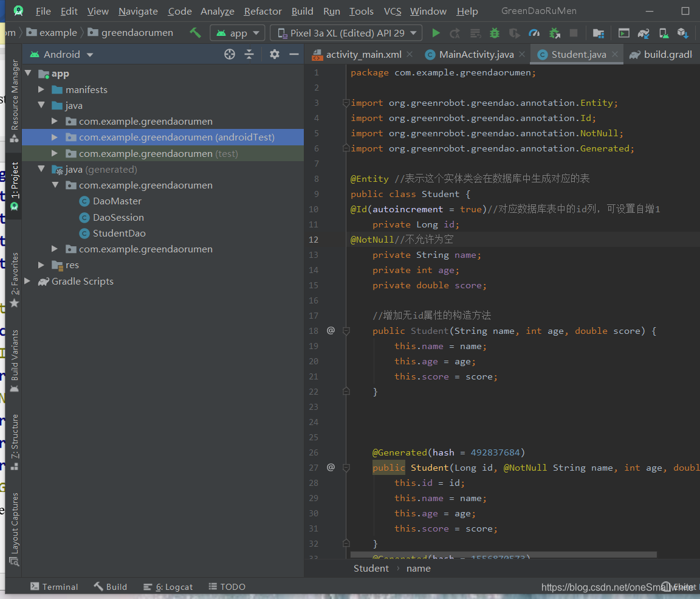The image size is (700, 599).
Task: Expand the androidTest package arrow
Action: click(x=55, y=137)
